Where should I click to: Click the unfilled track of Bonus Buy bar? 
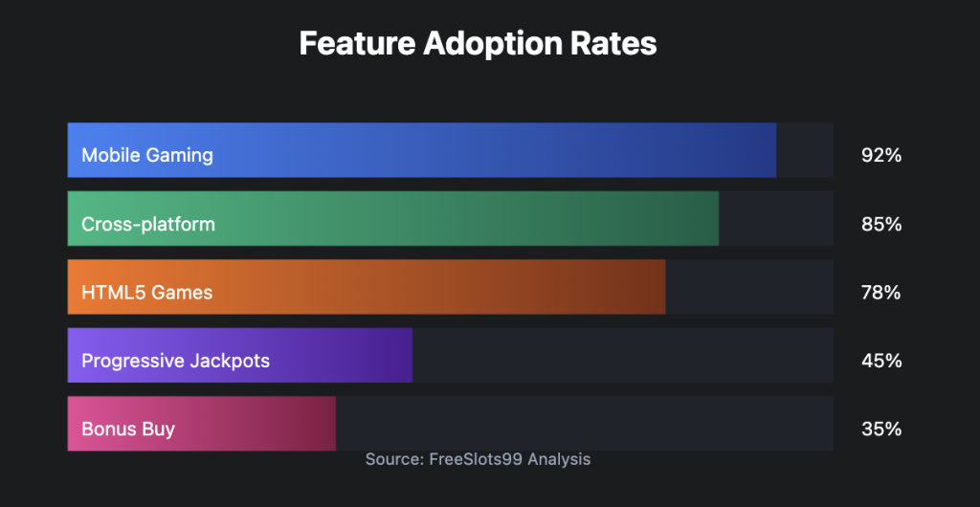click(x=585, y=424)
